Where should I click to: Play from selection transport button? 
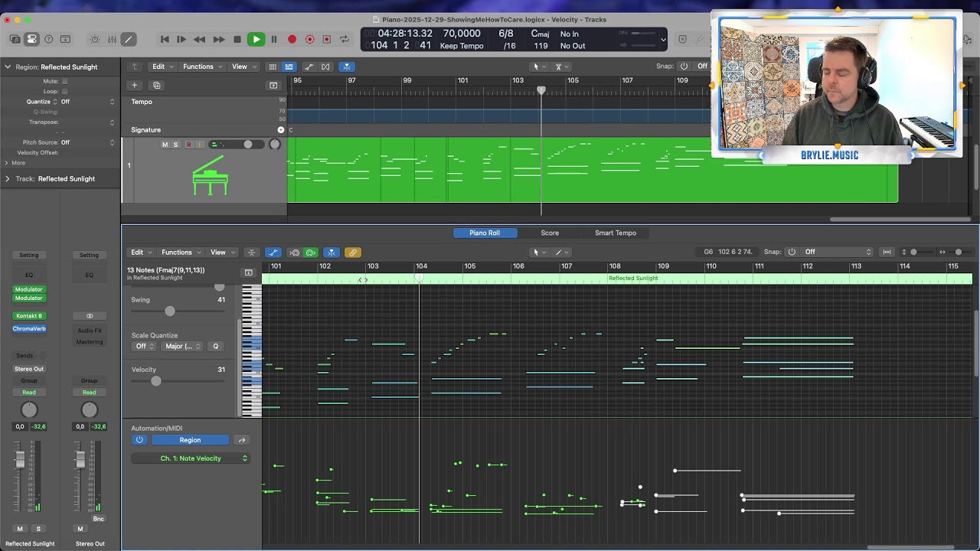[181, 39]
